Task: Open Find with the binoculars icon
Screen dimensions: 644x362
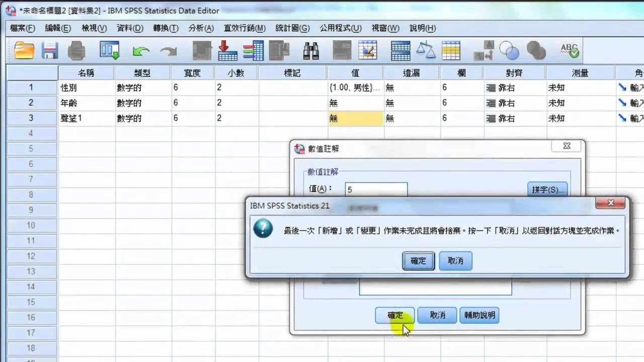Action: pyautogui.click(x=311, y=51)
